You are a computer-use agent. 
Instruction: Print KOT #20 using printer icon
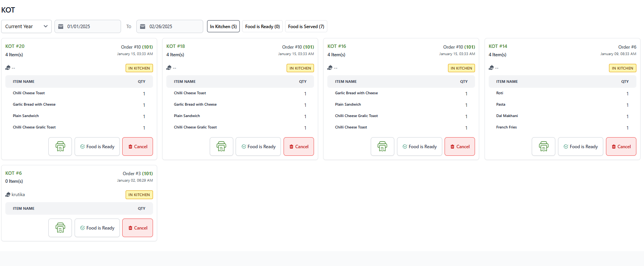pyautogui.click(x=60, y=146)
